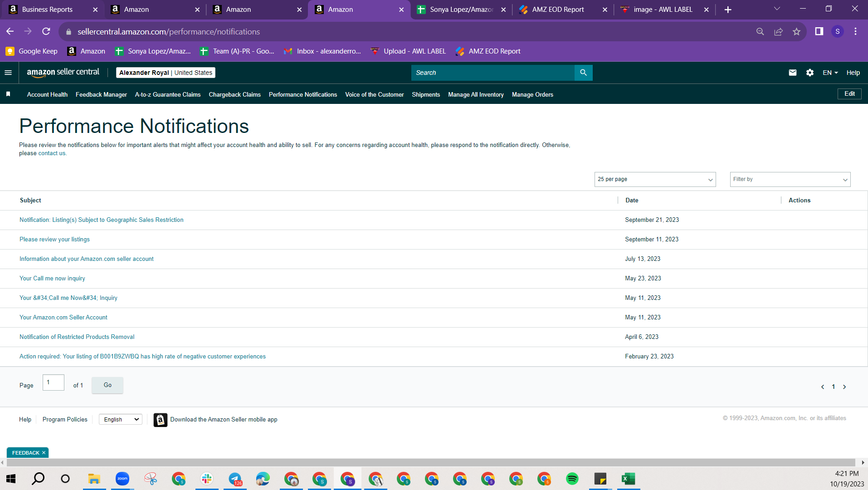Click the Help link in top header

853,73
